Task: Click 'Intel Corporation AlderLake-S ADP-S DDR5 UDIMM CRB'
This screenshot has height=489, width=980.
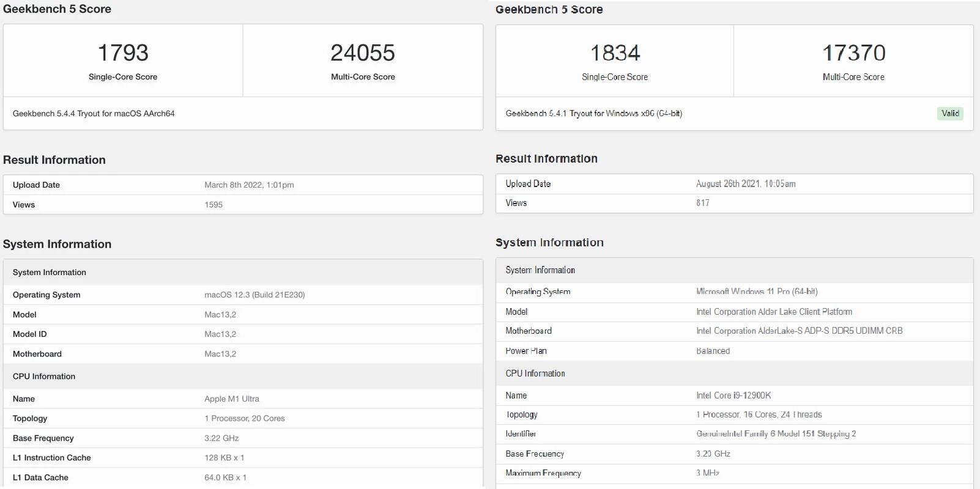Action: pyautogui.click(x=799, y=331)
